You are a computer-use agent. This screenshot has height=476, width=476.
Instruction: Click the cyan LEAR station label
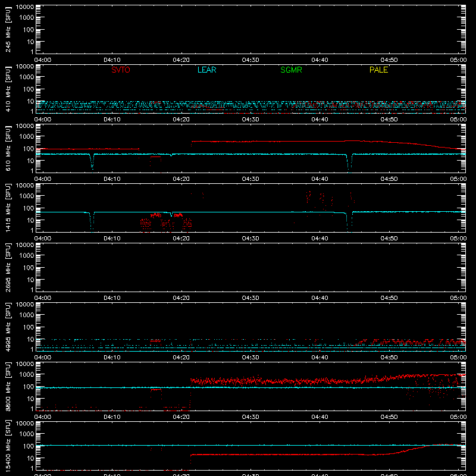[x=206, y=70]
